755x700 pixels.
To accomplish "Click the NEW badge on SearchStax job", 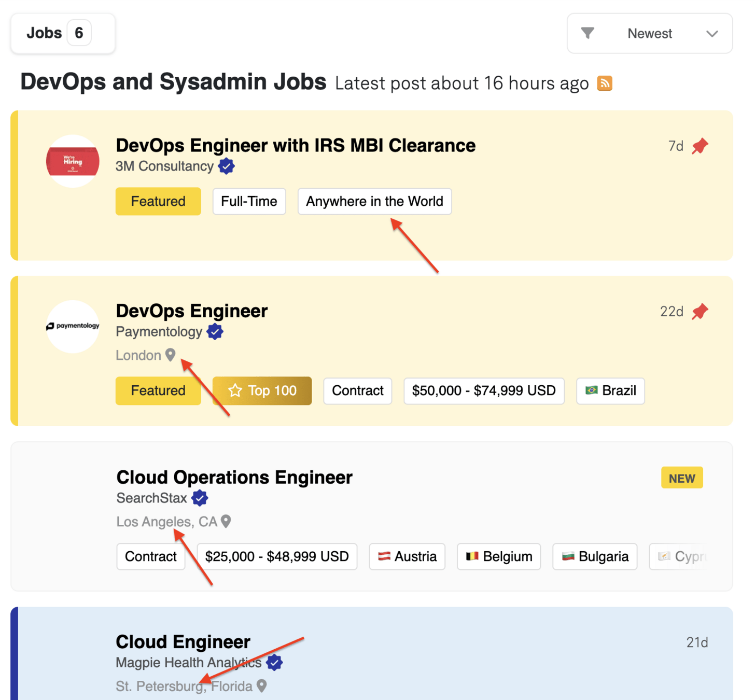I will (682, 478).
